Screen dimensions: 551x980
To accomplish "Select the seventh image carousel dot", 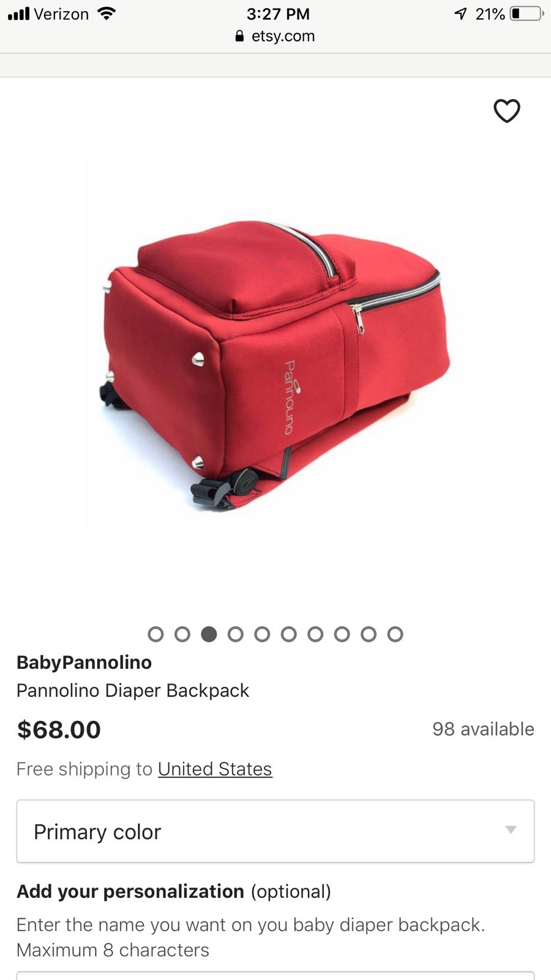I will click(x=315, y=634).
